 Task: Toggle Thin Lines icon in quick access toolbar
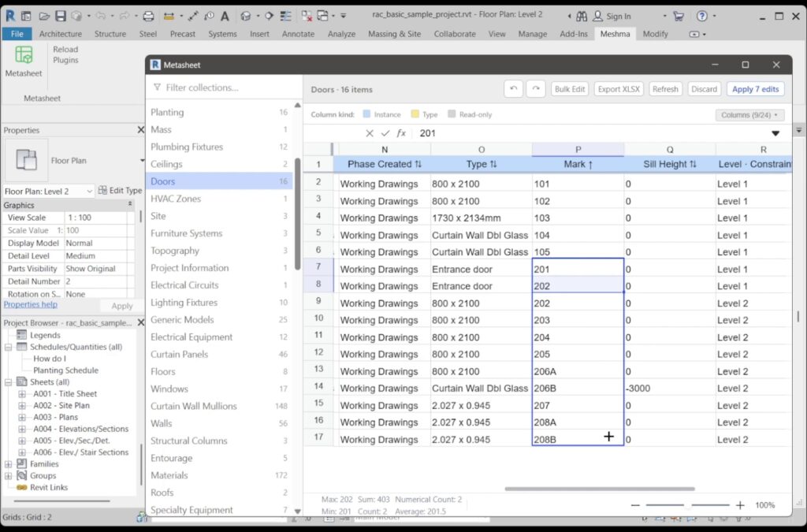(x=285, y=16)
